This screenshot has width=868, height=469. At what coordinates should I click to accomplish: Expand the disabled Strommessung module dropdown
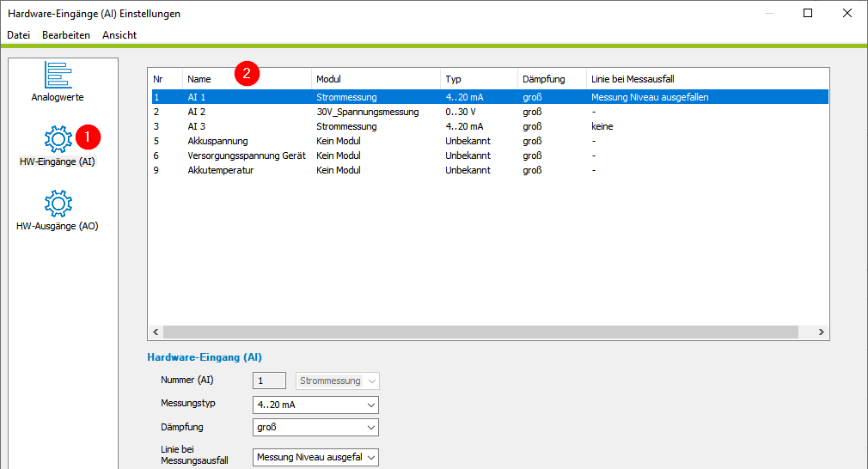338,381
